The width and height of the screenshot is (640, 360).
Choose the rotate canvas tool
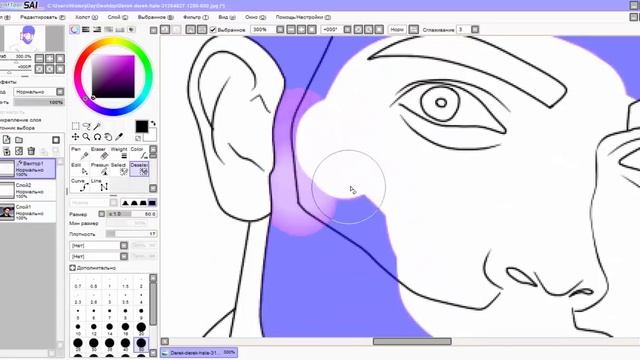coord(97,137)
